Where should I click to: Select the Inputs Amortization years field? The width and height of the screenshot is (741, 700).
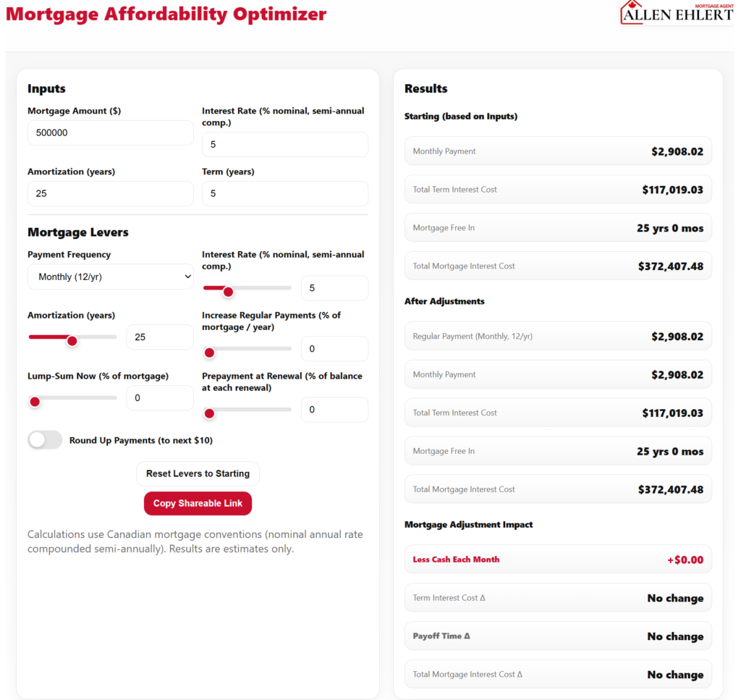tap(111, 193)
